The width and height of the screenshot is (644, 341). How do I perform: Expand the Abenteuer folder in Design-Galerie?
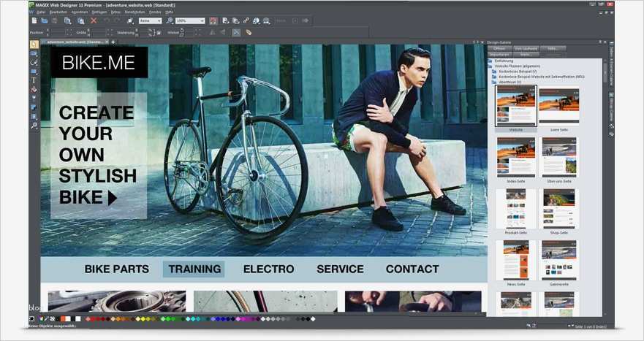[508, 82]
